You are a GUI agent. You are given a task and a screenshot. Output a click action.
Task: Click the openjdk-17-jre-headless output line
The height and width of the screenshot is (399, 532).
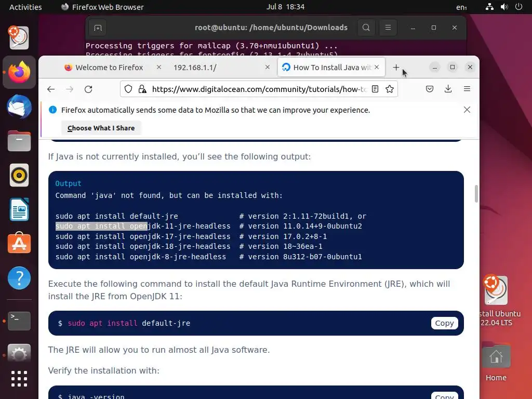click(191, 236)
